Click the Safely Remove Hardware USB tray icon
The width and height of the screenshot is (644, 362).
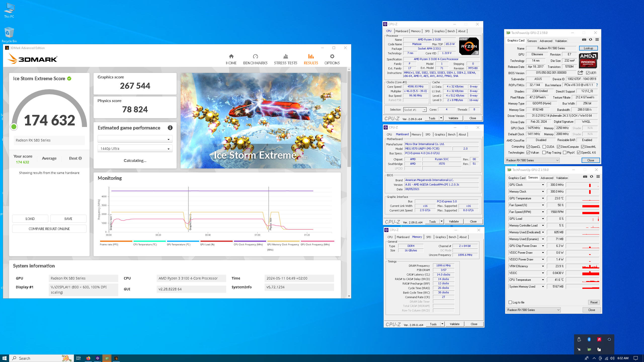579,339
